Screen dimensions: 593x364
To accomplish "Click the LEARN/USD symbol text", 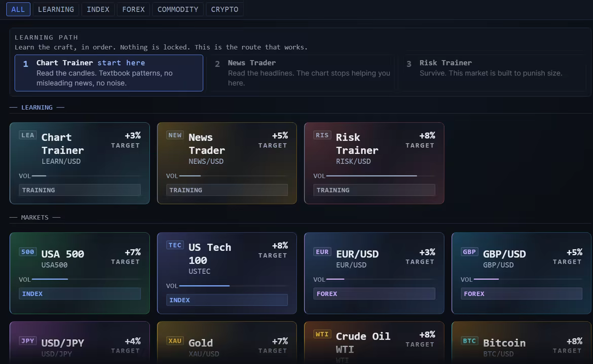I will [x=61, y=161].
